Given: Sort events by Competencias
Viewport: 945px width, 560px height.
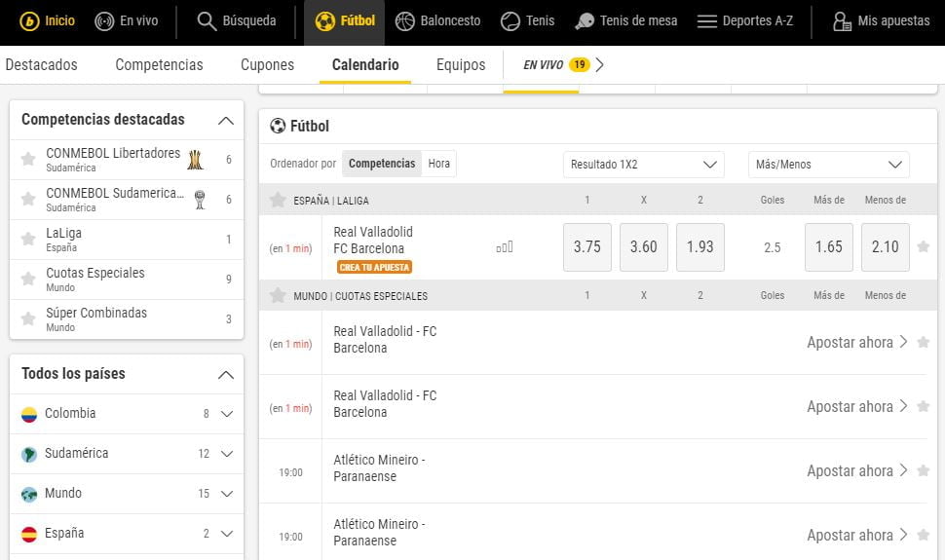Looking at the screenshot, I should [x=382, y=164].
